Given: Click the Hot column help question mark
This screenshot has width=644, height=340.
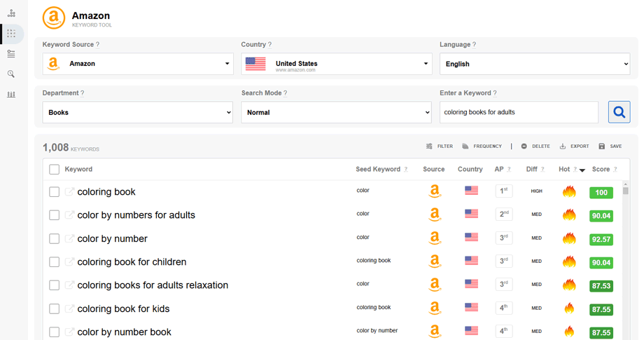Looking at the screenshot, I should [575, 170].
